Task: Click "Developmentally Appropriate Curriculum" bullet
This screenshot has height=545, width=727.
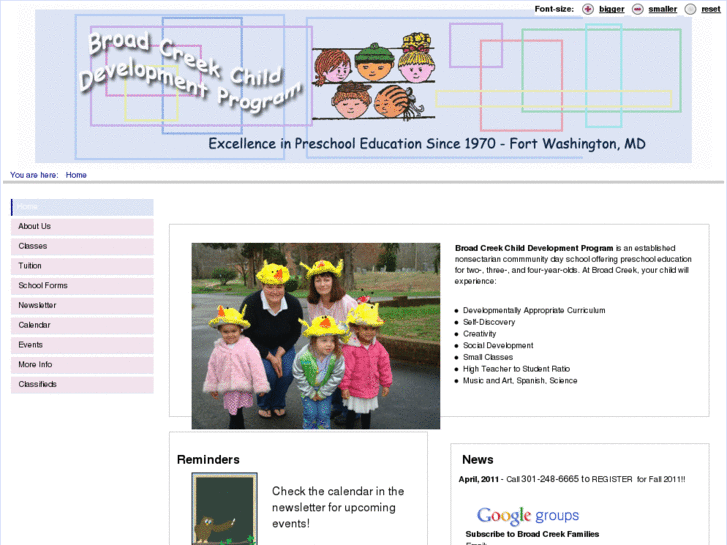Action: click(534, 310)
